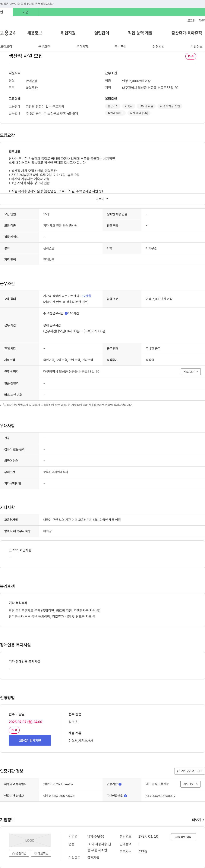The height and width of the screenshot is (868, 205).
Task: Switch to the 기업 tab in the top bar
Action: (26, 12)
